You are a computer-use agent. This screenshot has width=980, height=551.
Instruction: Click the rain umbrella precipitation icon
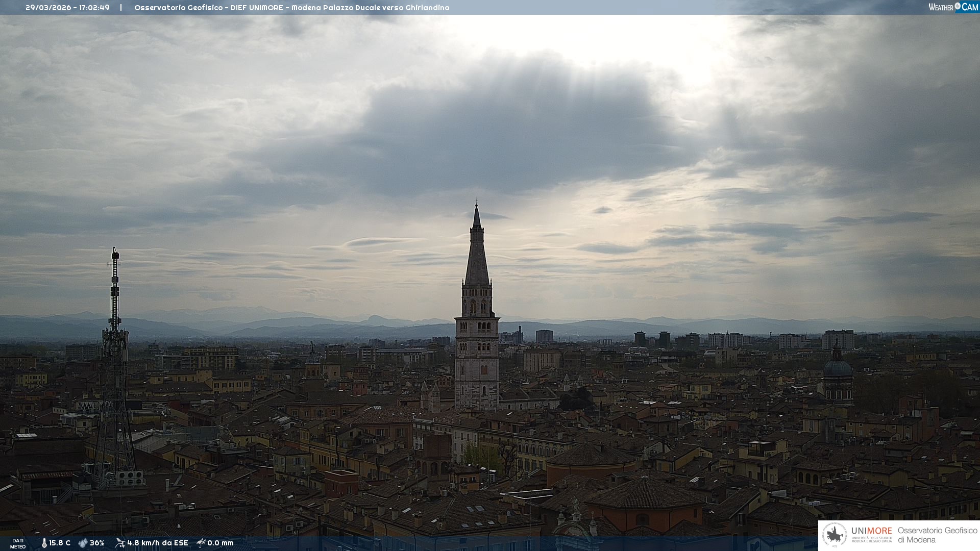coord(201,543)
